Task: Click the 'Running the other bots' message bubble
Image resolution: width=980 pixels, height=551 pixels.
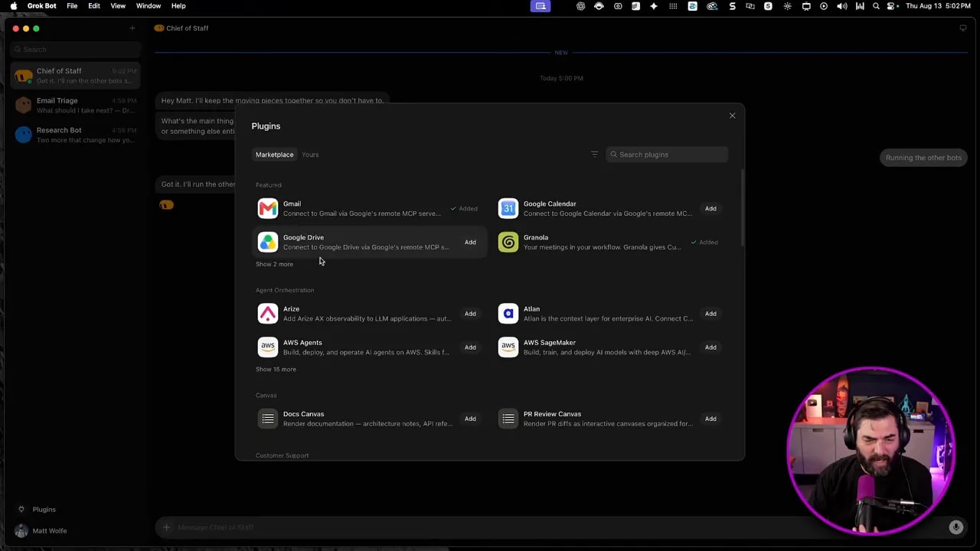Action: 923,158
